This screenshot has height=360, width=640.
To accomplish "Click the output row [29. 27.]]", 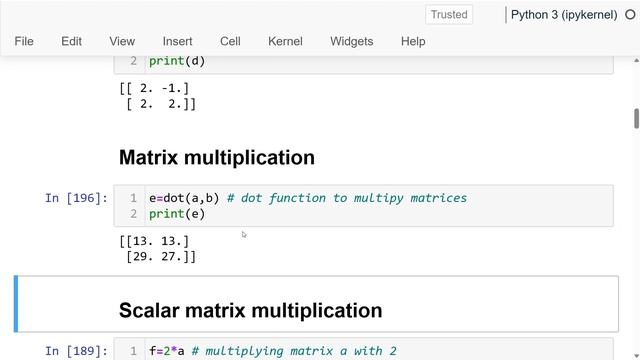I will (x=161, y=257).
